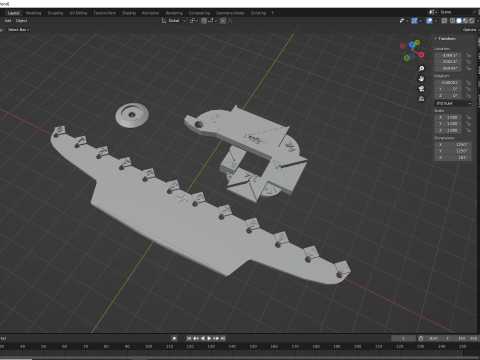Switch to the Compositing workspace tab
This screenshot has height=360, width=480.
(199, 13)
